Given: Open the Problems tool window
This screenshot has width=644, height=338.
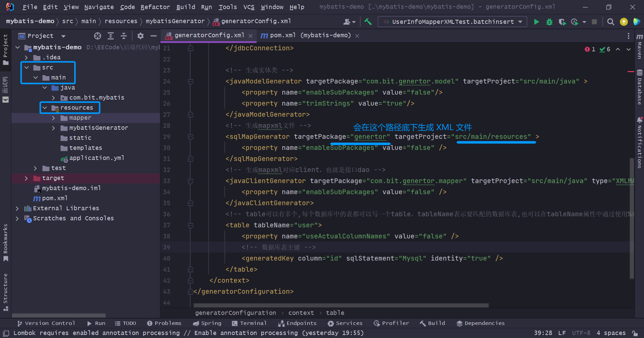Looking at the screenshot, I should pyautogui.click(x=164, y=323).
